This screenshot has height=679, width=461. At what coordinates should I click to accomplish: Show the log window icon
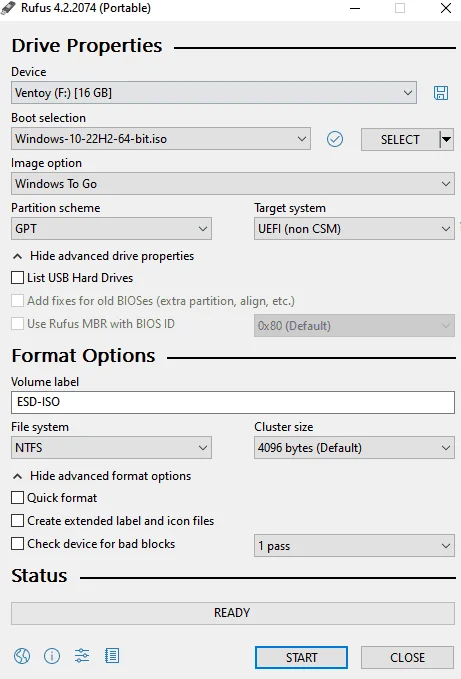112,656
